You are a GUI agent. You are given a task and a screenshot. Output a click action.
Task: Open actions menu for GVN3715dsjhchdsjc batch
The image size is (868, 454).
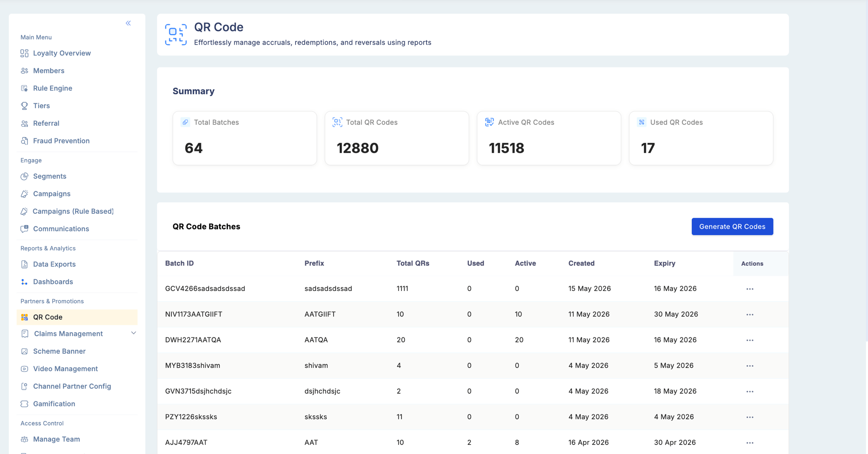750,391
